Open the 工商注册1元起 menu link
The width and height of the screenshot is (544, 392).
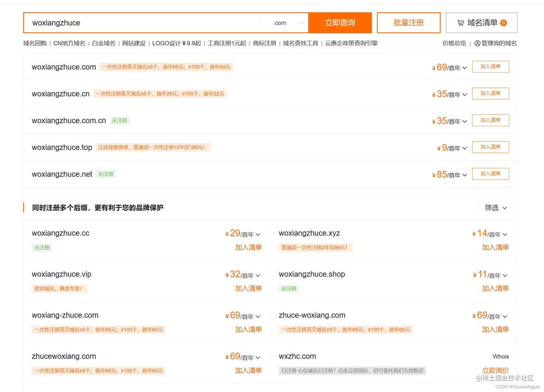(227, 43)
